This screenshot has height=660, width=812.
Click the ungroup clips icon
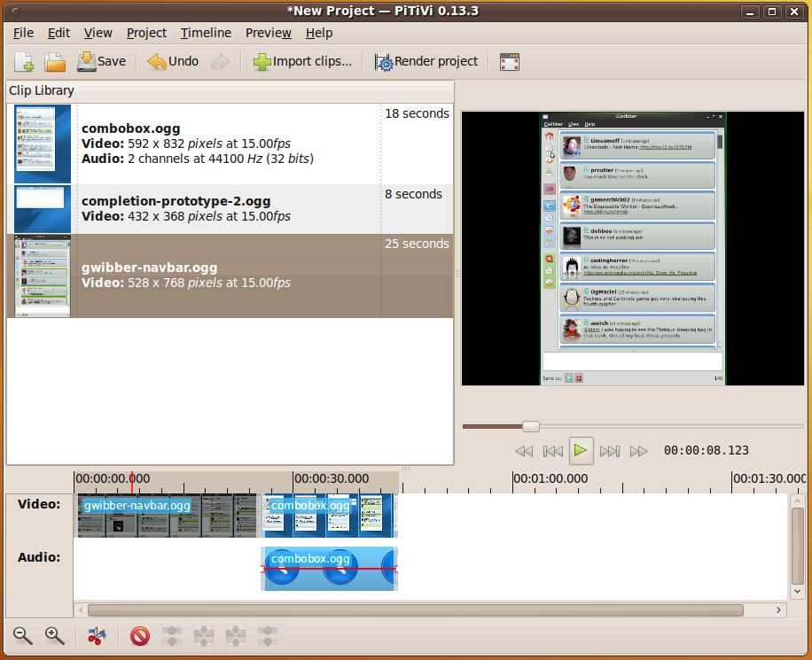(x=267, y=636)
